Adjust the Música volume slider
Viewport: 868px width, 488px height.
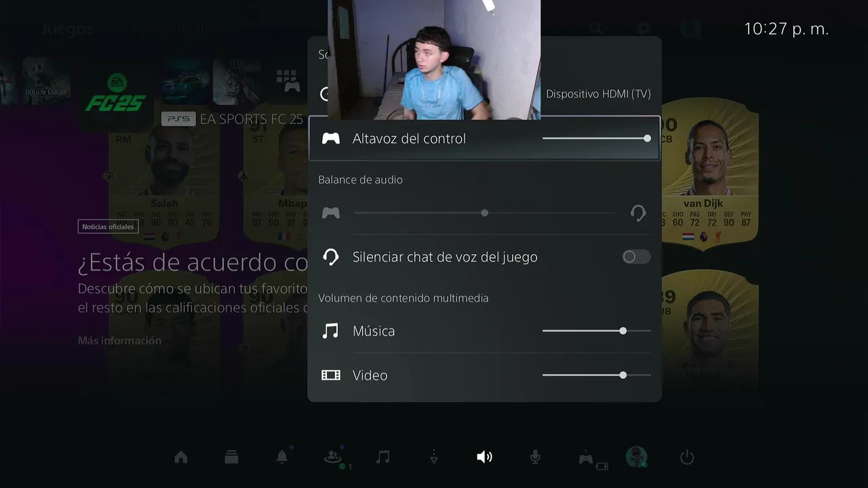597,331
